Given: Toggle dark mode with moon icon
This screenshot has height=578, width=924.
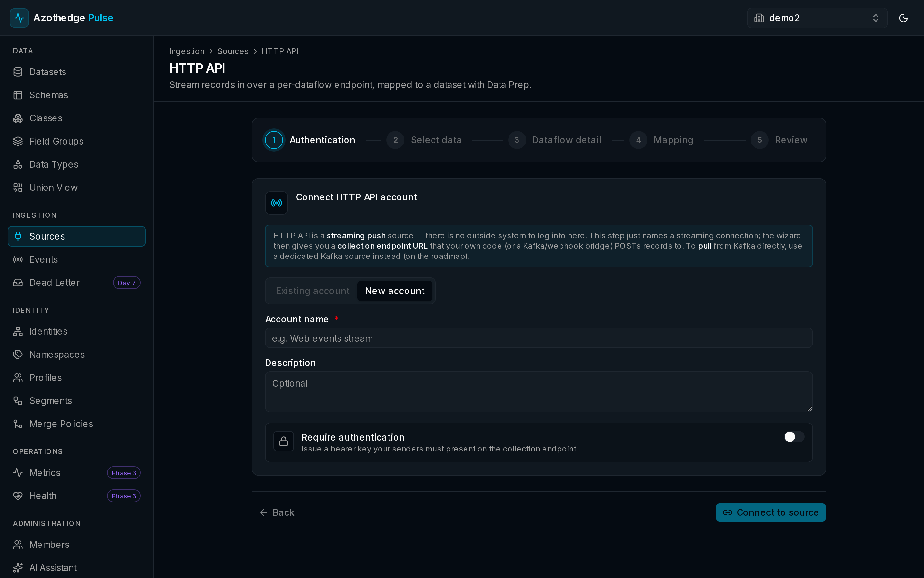Looking at the screenshot, I should (903, 18).
